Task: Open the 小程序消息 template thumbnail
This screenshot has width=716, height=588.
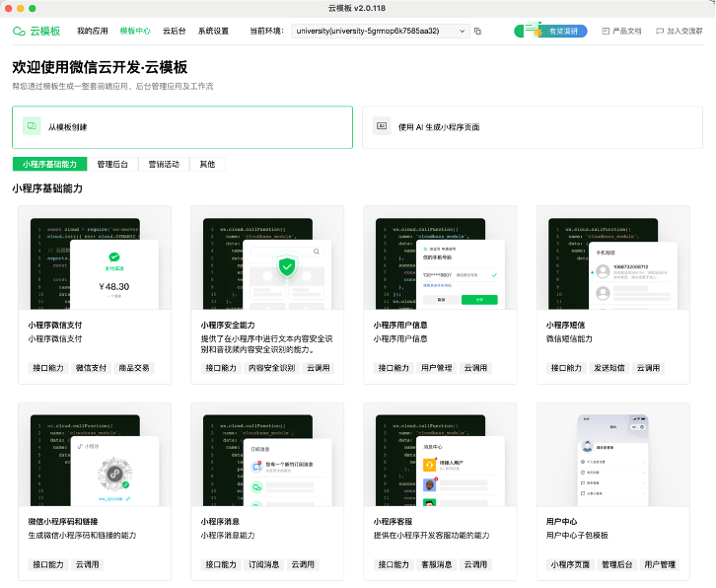Action: pos(267,455)
